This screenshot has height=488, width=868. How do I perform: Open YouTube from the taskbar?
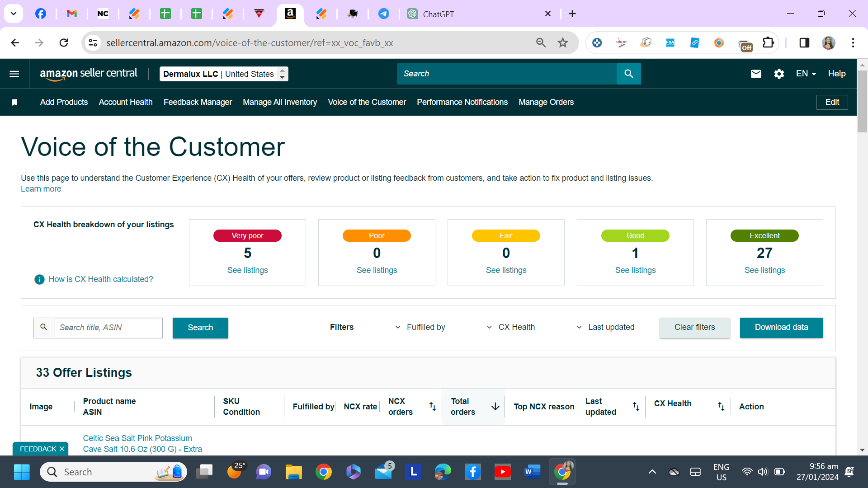point(502,472)
